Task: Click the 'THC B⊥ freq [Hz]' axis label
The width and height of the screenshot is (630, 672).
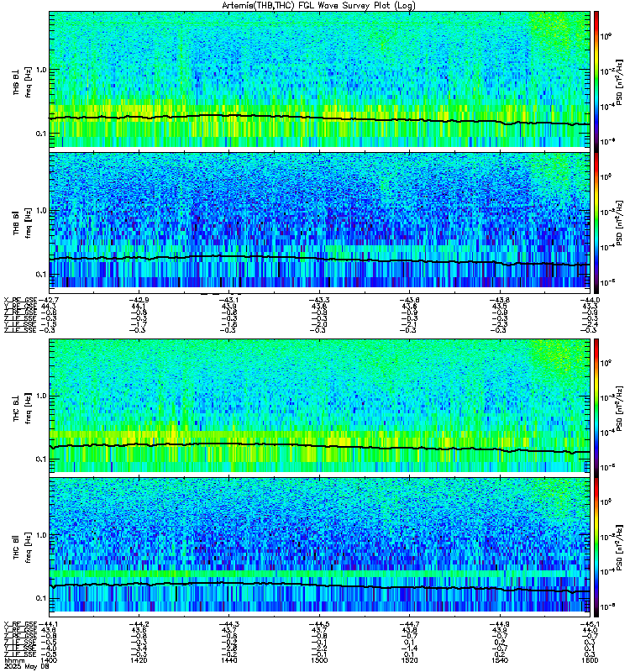Action: pos(22,408)
